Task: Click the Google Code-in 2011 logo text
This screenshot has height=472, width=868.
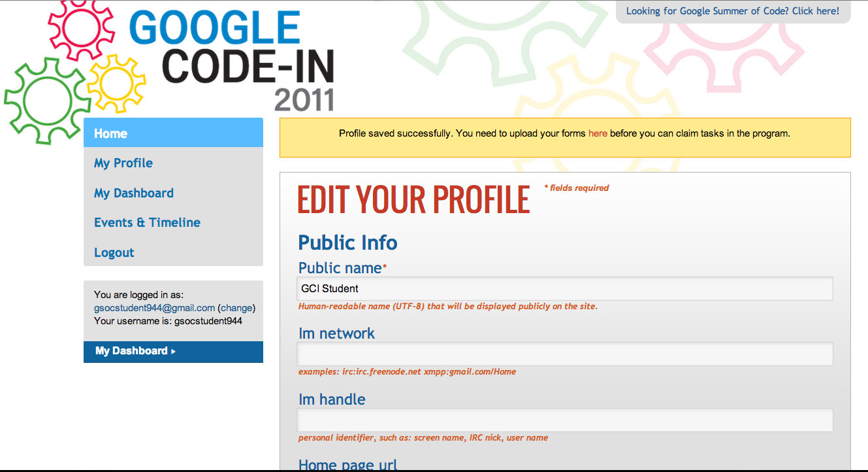Action: click(x=232, y=59)
